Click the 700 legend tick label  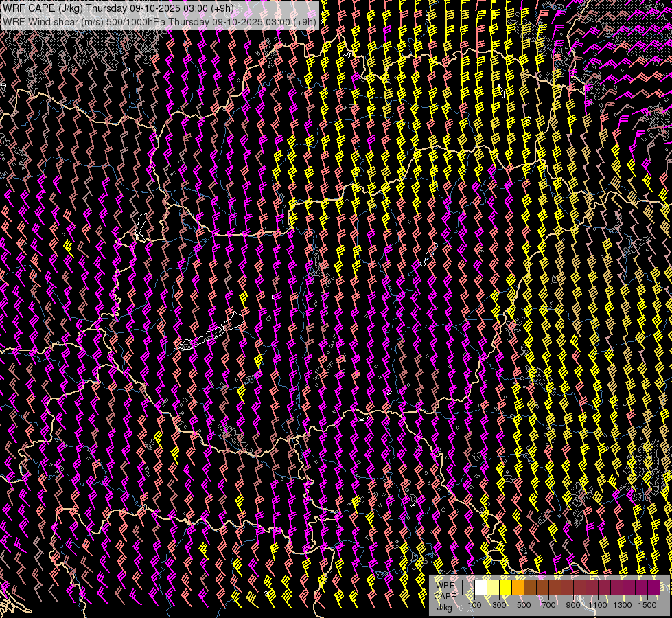(x=548, y=605)
